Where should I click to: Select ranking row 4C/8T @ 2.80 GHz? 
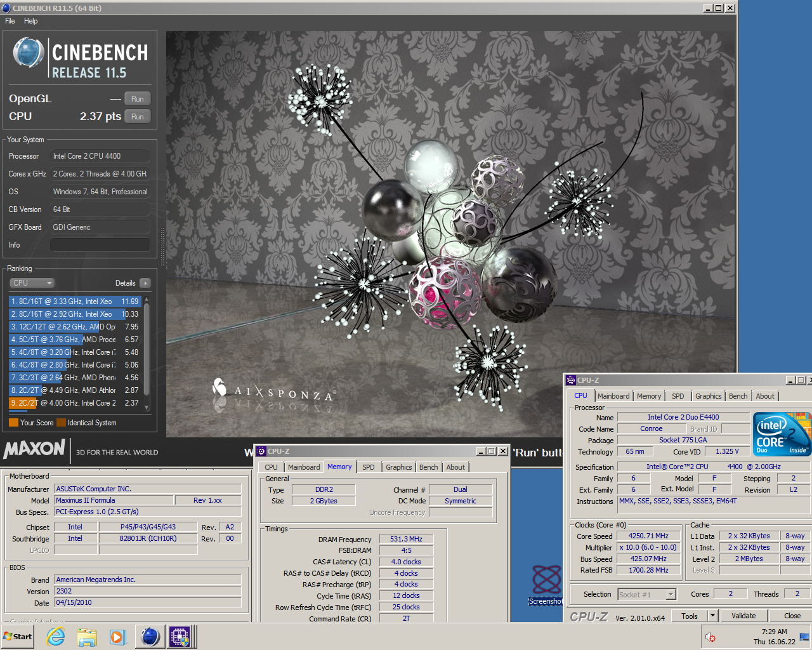75,365
